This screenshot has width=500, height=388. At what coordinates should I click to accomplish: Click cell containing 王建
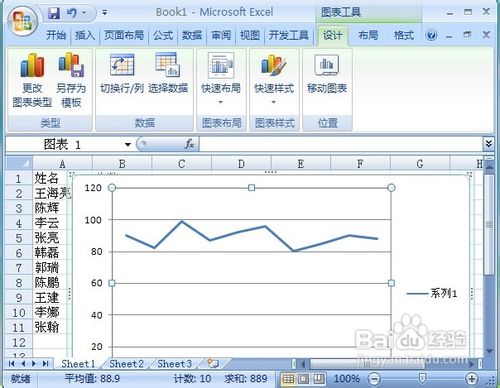[x=50, y=298]
